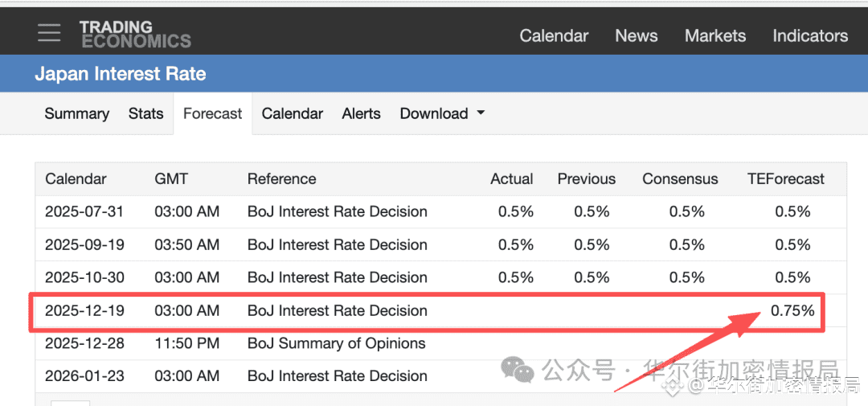Expand the Download dropdown
The image size is (868, 406).
[434, 113]
